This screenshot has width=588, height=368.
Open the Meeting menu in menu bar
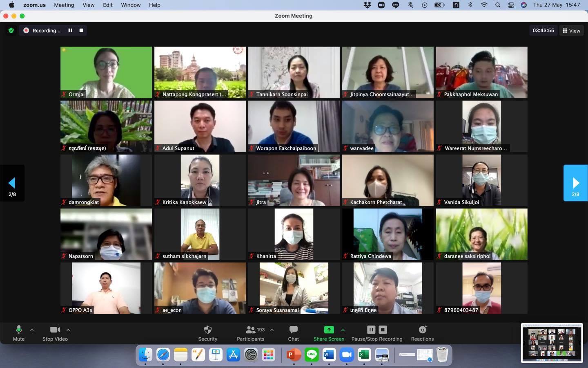(x=64, y=5)
